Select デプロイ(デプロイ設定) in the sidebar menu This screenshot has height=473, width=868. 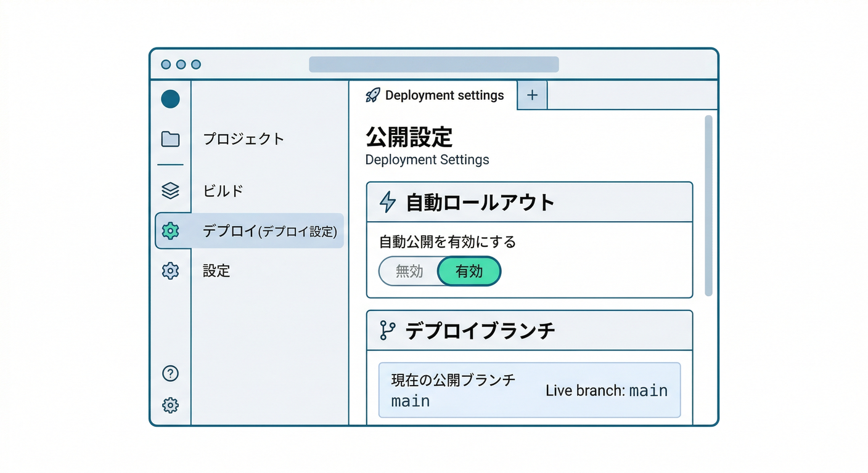271,231
